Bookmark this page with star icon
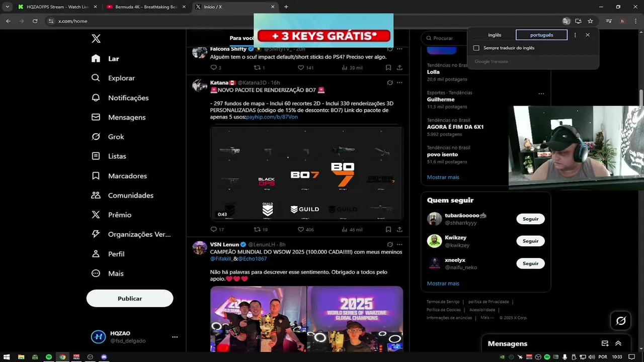Viewport: 644px width, 362px height. pos(590,21)
